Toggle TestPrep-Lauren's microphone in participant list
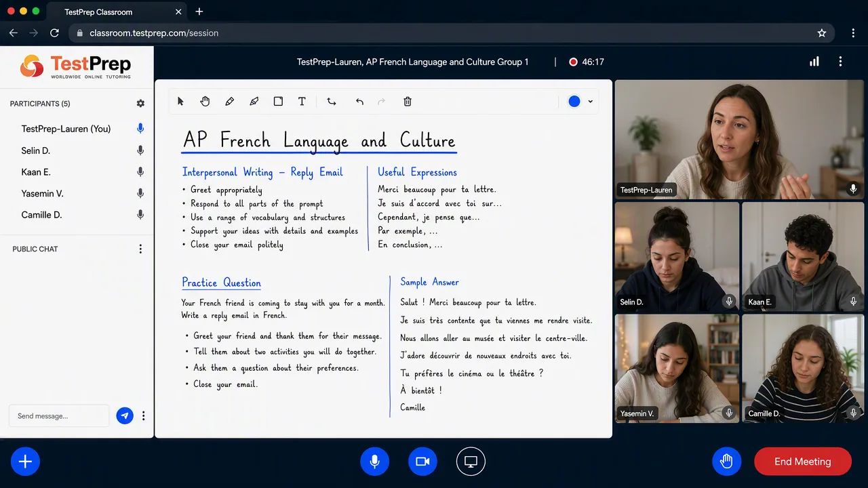868x488 pixels. [x=140, y=129]
